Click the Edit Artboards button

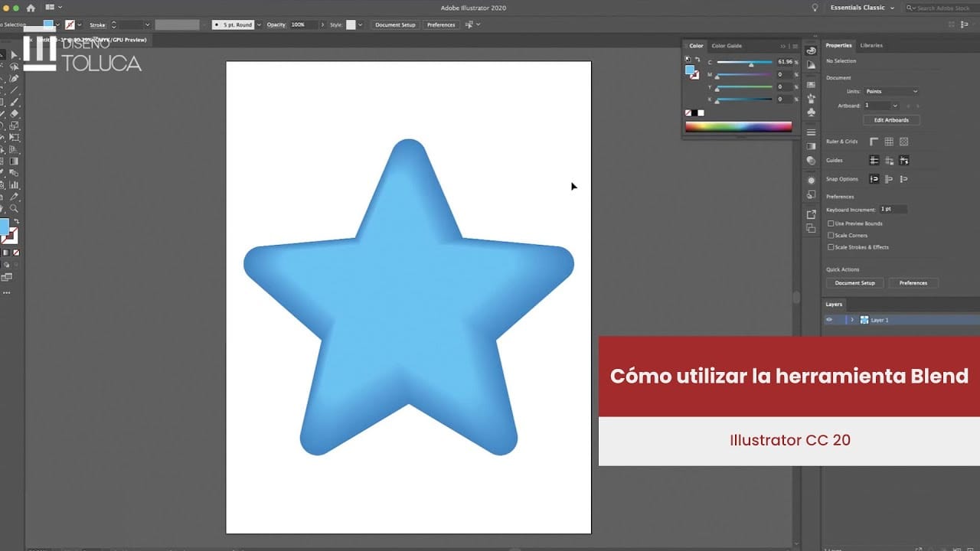pyautogui.click(x=891, y=120)
